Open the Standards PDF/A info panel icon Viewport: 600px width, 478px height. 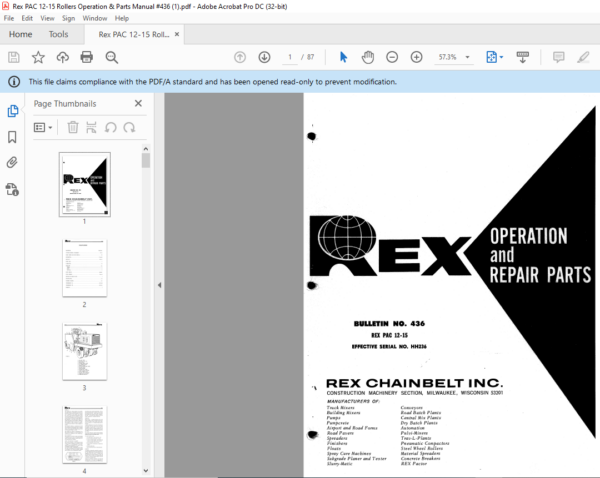coord(12,189)
